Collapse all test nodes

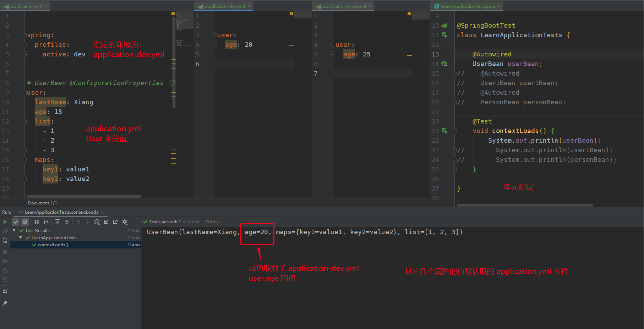tap(67, 222)
